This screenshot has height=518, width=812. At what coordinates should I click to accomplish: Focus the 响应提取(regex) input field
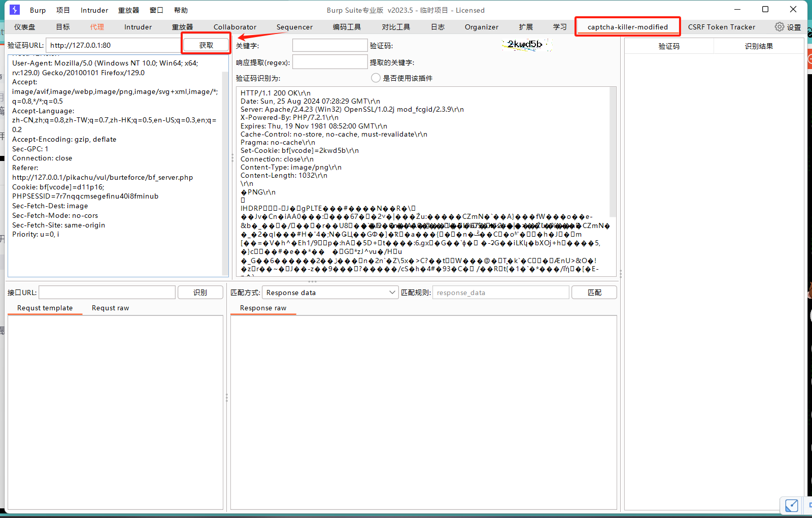(x=330, y=62)
